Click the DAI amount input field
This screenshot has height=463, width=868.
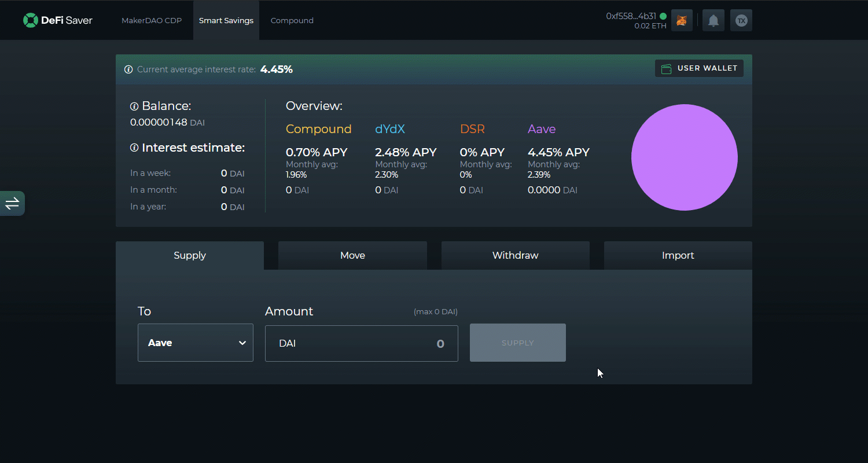pyautogui.click(x=362, y=343)
